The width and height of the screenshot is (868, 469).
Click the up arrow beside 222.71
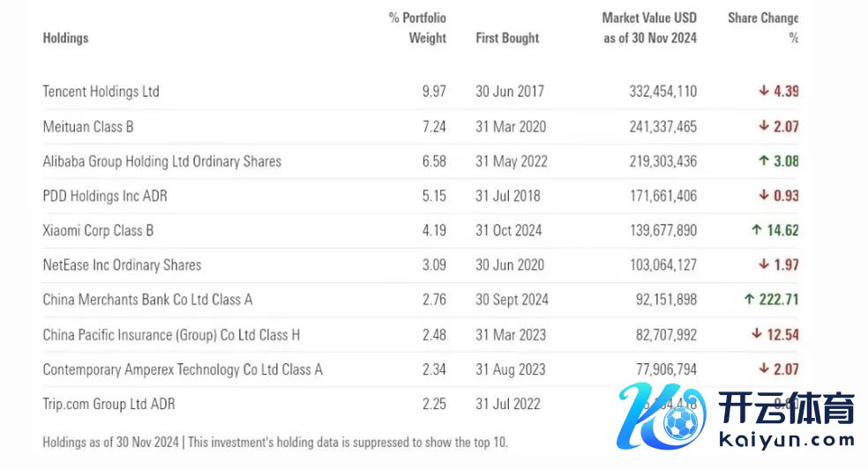749,300
